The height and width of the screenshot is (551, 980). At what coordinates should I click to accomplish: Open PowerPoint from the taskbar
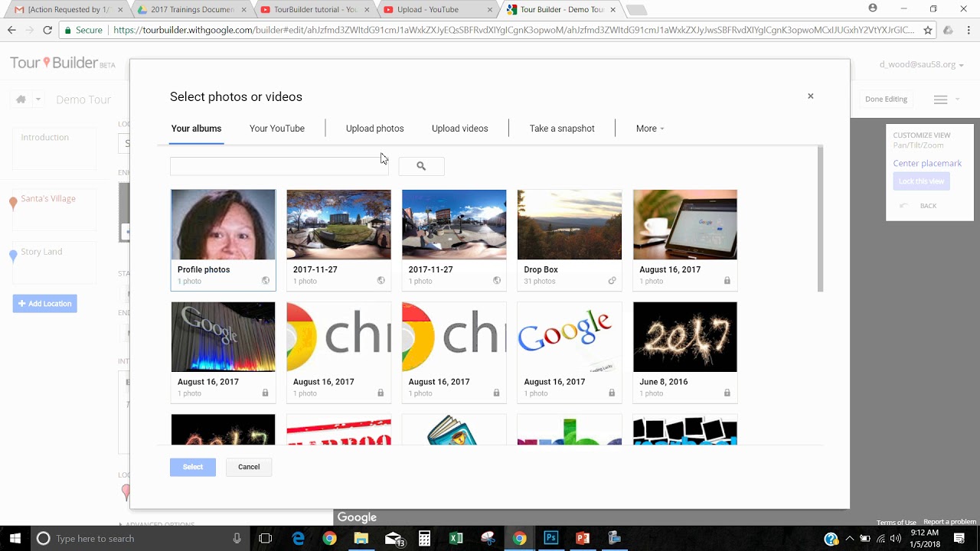click(x=583, y=539)
